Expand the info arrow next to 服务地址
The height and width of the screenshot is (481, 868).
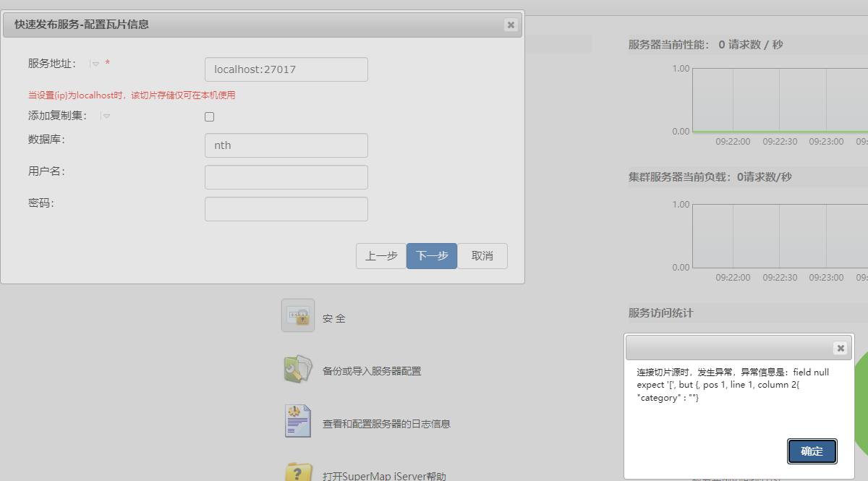(95, 64)
